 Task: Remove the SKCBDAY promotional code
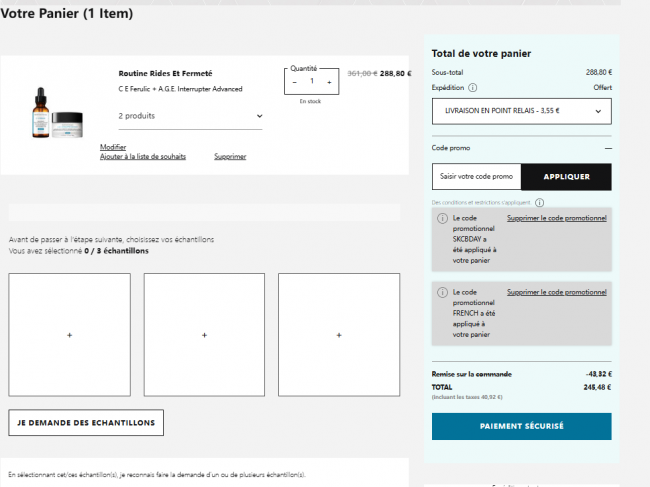(x=557, y=218)
